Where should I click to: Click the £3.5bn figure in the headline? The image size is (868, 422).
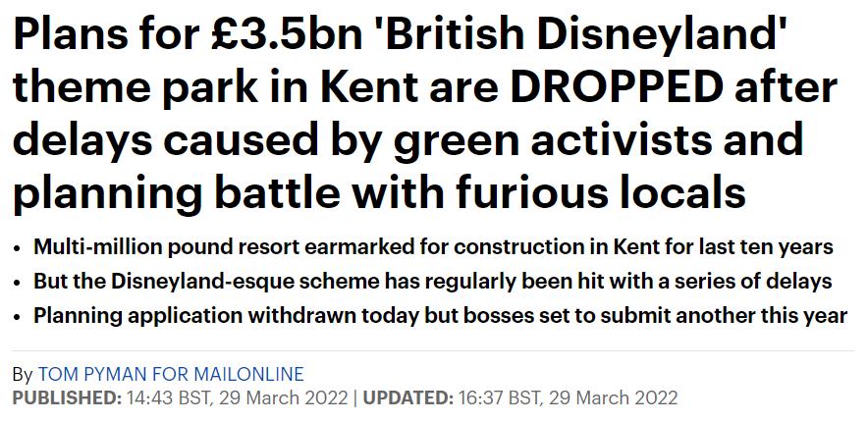[x=287, y=36]
